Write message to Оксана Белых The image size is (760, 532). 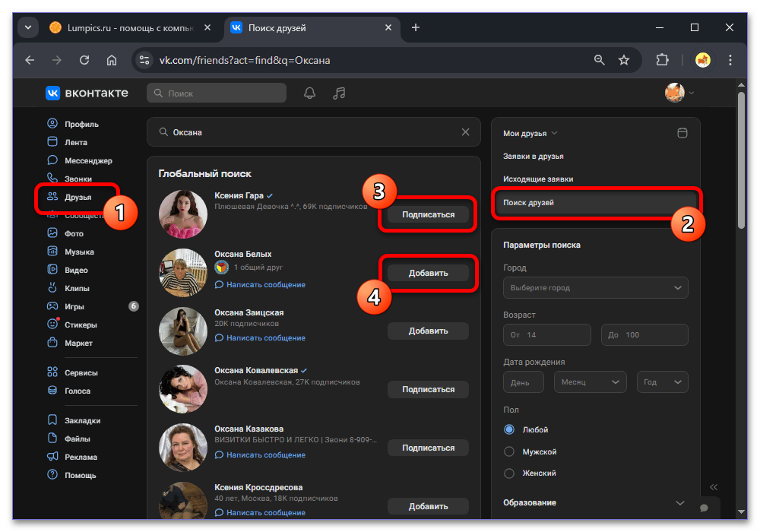pos(260,285)
